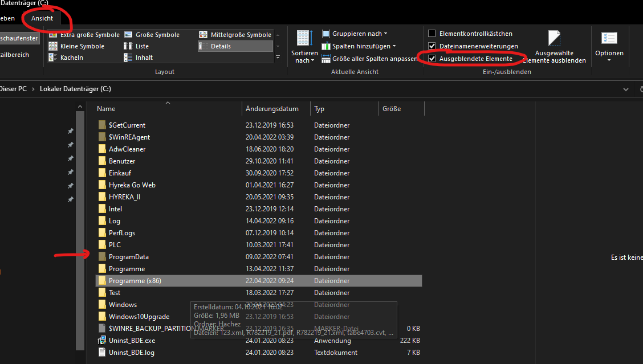
Task: Click Lokaler Datenträger (C:) breadcrumb
Action: pyautogui.click(x=75, y=89)
